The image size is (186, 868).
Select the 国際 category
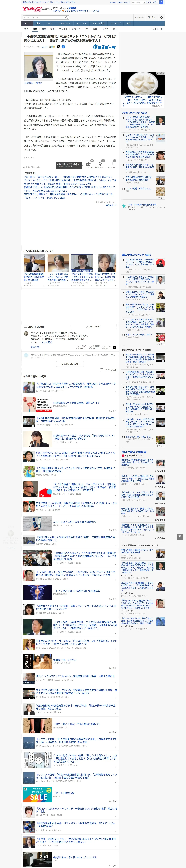pyautogui.click(x=44, y=29)
